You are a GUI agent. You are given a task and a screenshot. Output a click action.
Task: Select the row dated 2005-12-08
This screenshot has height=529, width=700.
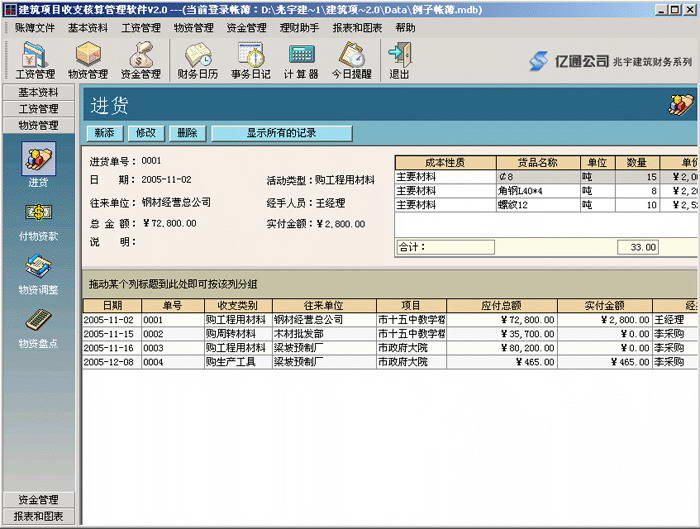point(389,362)
